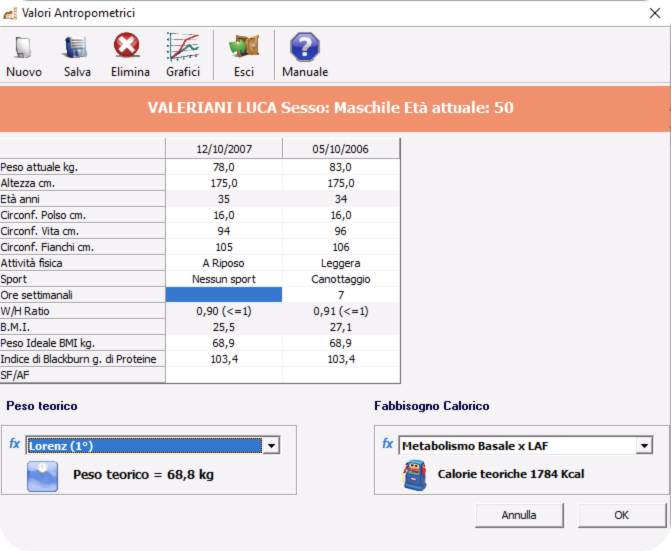
Task: Click the Circonf. Polso cm. row label
Action: [x=83, y=215]
